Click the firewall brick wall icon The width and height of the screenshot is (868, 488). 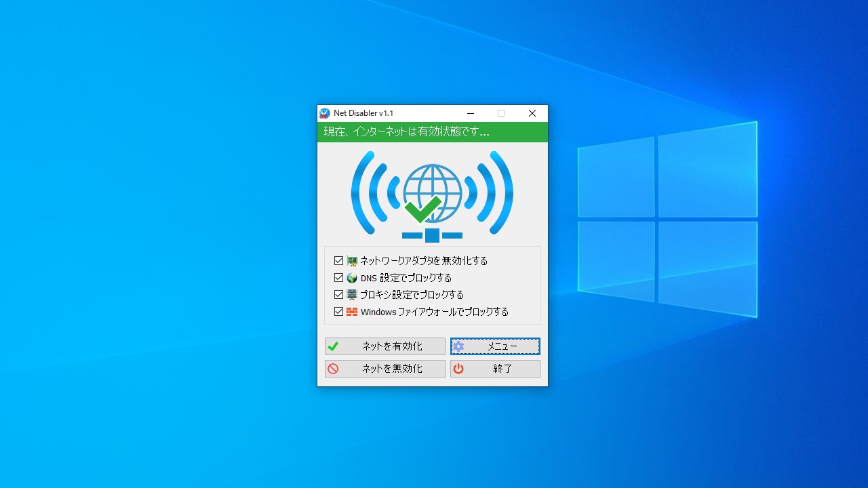click(352, 312)
